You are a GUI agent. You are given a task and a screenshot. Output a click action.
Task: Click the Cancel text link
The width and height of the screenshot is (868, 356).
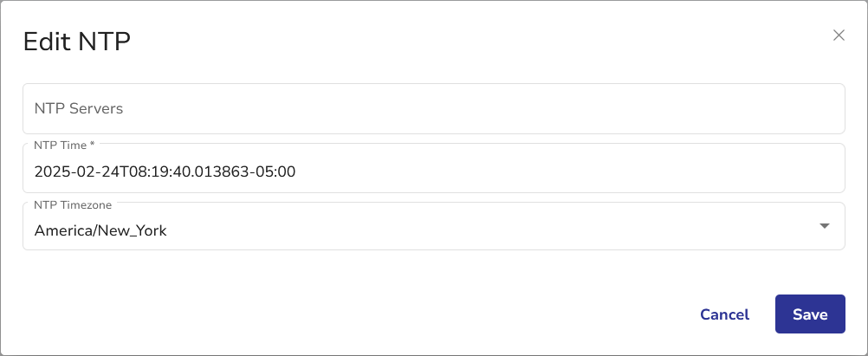pos(724,314)
